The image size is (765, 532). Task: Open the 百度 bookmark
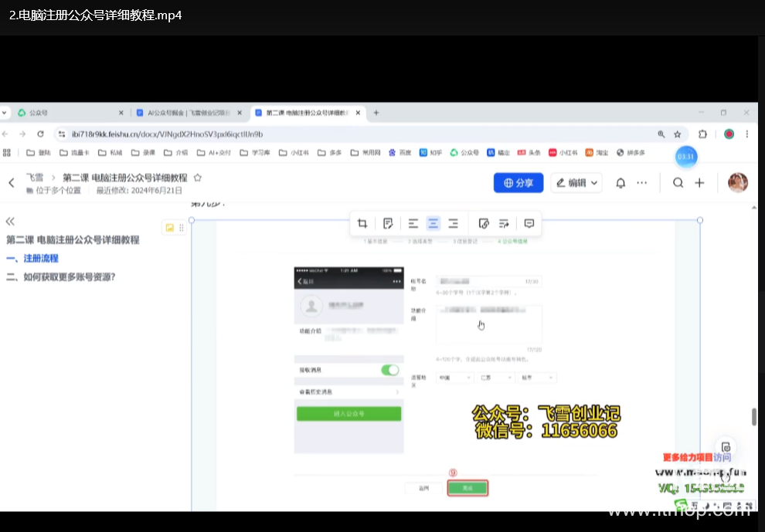coord(400,153)
